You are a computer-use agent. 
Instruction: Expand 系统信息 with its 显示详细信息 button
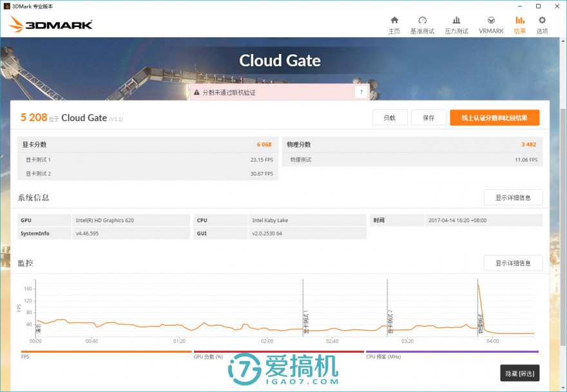pos(513,197)
